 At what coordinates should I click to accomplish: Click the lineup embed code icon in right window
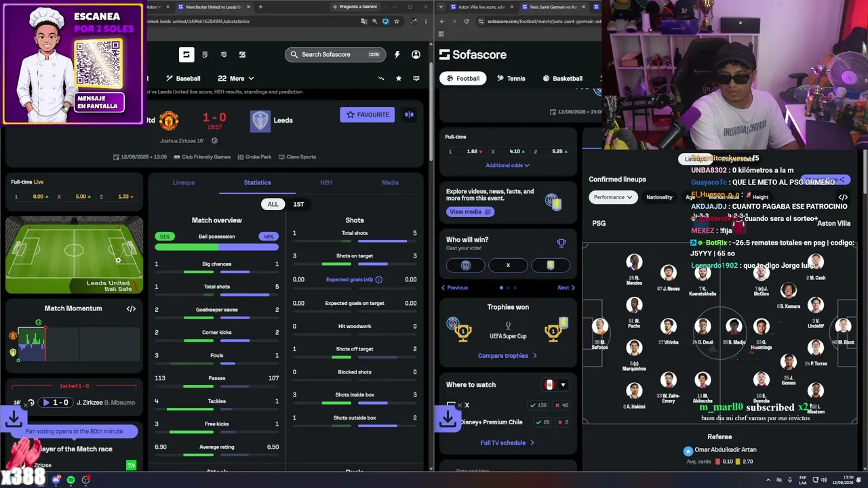point(843,197)
